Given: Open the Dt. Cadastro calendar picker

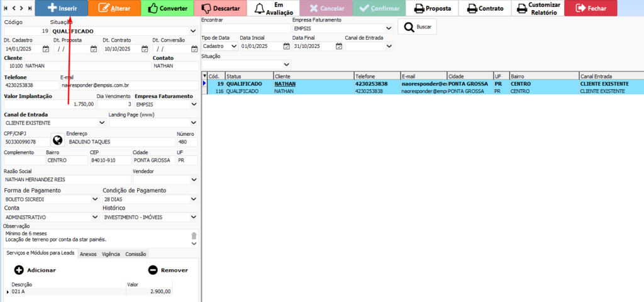Looking at the screenshot, I should pyautogui.click(x=44, y=48).
